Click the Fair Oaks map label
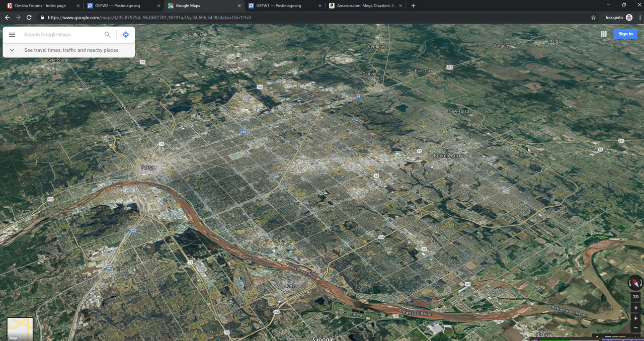Screen dimensions: 644x341 tap(424, 71)
